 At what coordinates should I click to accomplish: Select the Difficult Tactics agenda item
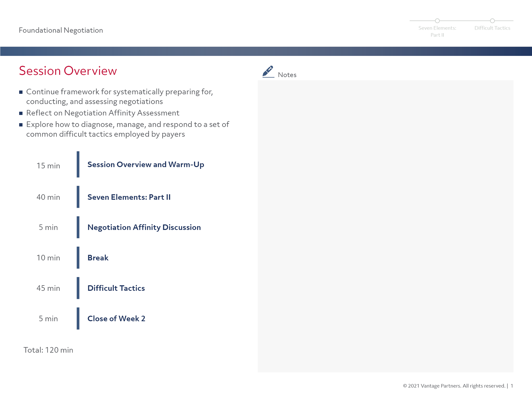(x=116, y=288)
